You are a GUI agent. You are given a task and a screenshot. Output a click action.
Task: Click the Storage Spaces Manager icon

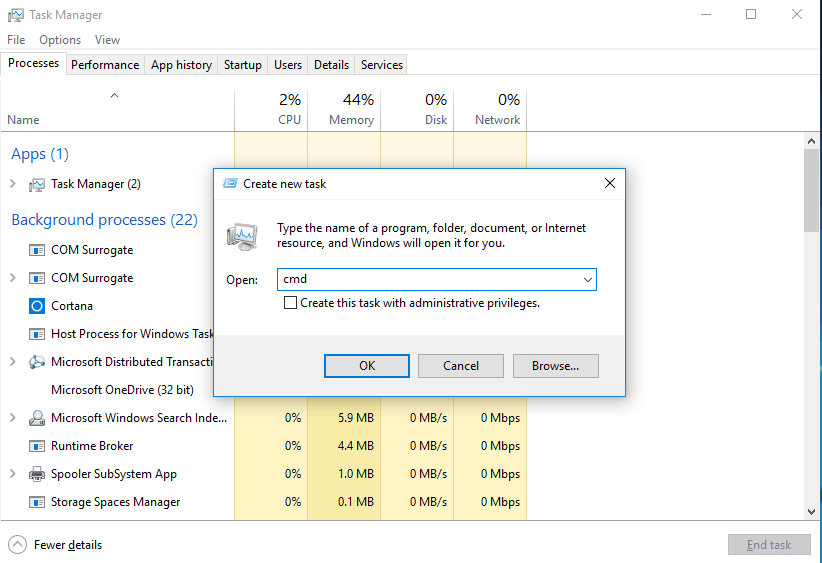[x=37, y=502]
